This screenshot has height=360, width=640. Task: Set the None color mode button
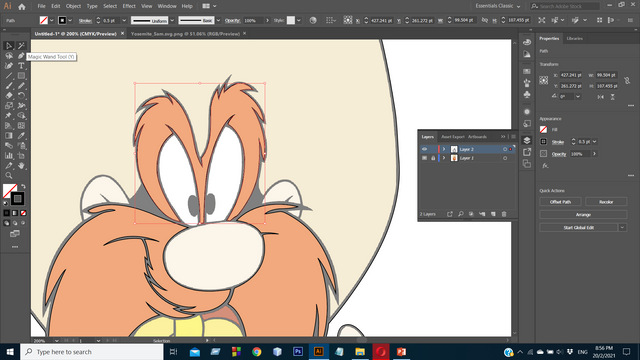23,213
